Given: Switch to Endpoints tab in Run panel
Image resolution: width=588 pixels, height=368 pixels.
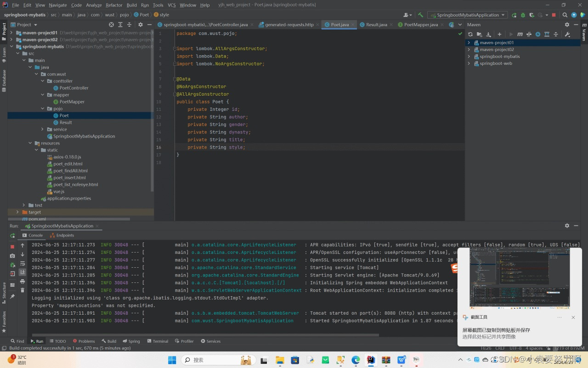Looking at the screenshot, I should pos(62,235).
